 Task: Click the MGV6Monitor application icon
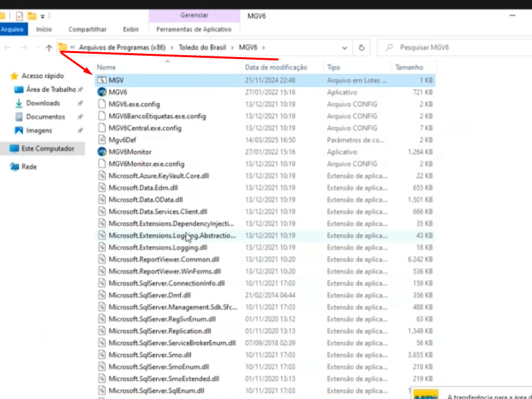click(102, 152)
